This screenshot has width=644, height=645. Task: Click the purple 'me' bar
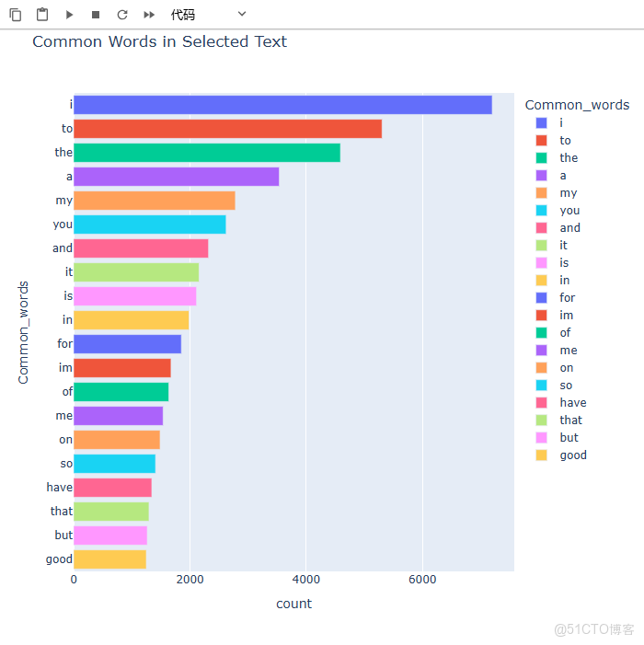[x=118, y=416]
